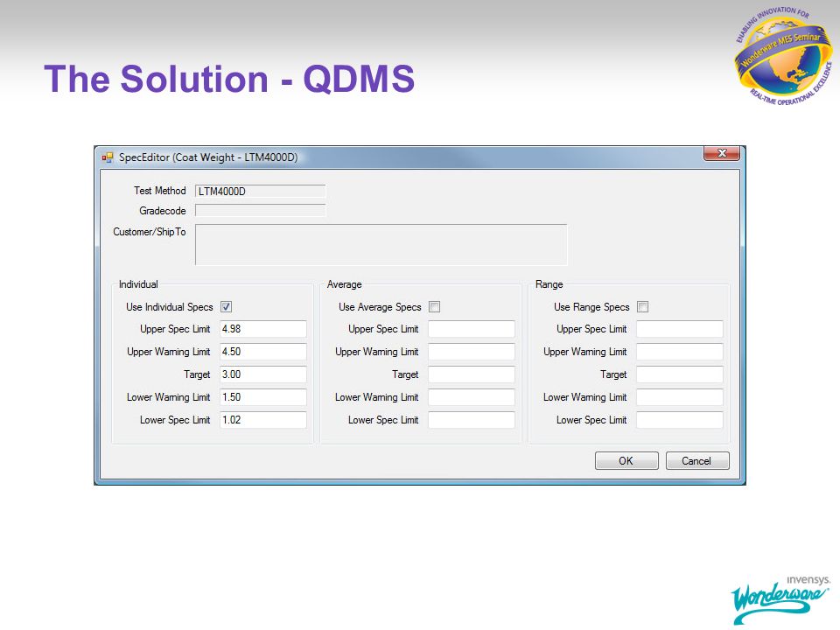
Task: Click the Invensys Wonderware logo
Action: click(781, 599)
